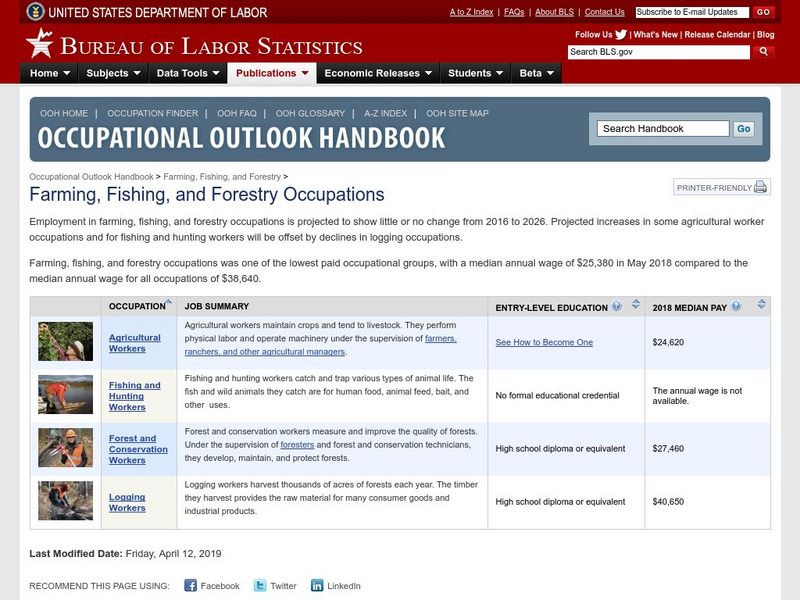Open the OCCUPATION FINDER tab
The image size is (800, 600).
(x=153, y=113)
